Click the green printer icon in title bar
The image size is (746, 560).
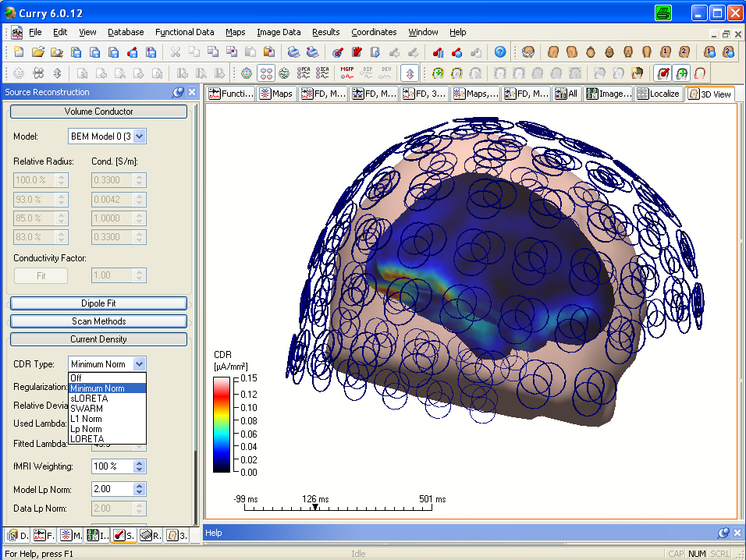663,12
